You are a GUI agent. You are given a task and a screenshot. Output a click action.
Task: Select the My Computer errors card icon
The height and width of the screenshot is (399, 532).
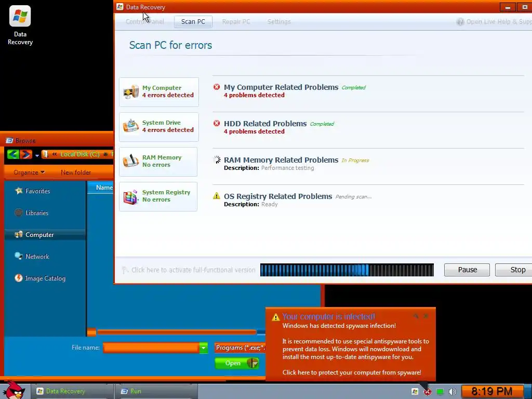(x=131, y=92)
